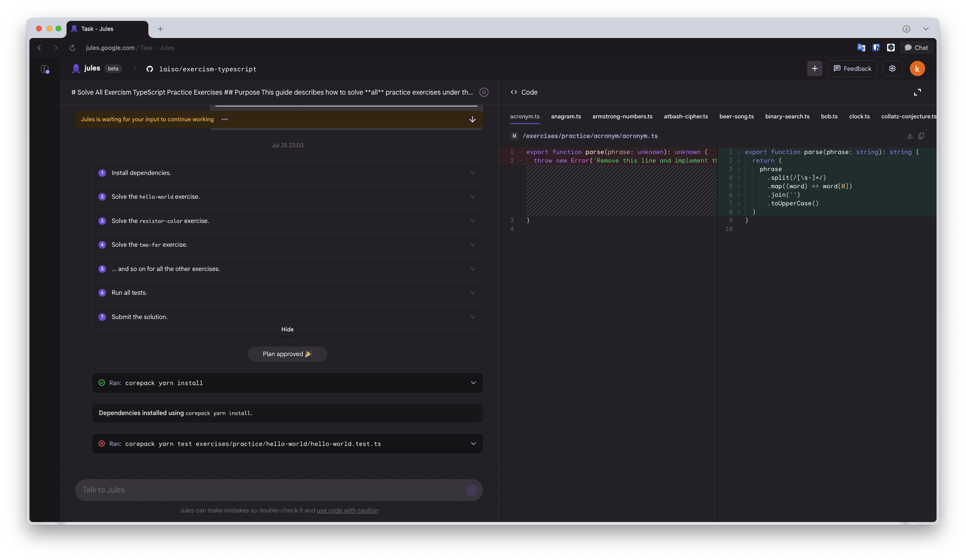Copy the acronym.ts code
Screen dimensions: 966x560
point(921,136)
